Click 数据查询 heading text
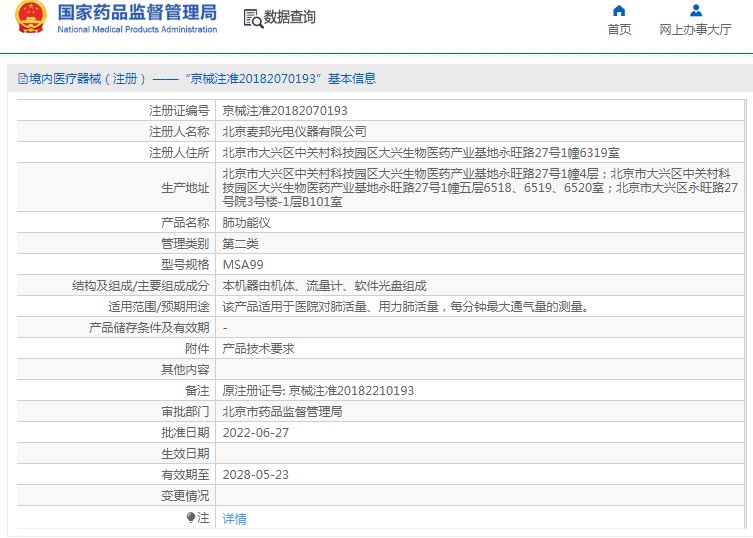Viewport: 753px width, 538px height. (x=290, y=17)
